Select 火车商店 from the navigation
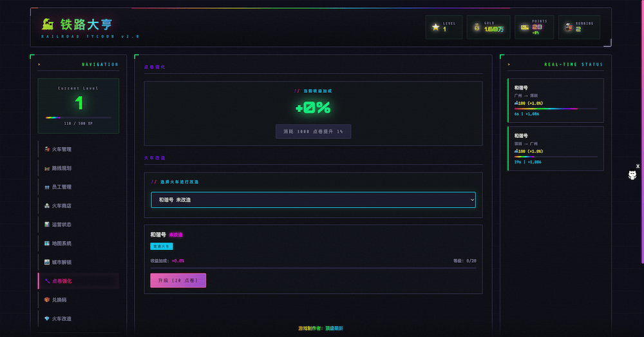644x337 pixels. point(61,206)
